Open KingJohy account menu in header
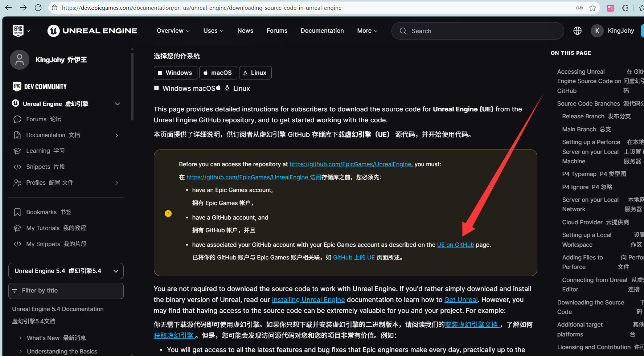644x356 pixels. [621, 31]
